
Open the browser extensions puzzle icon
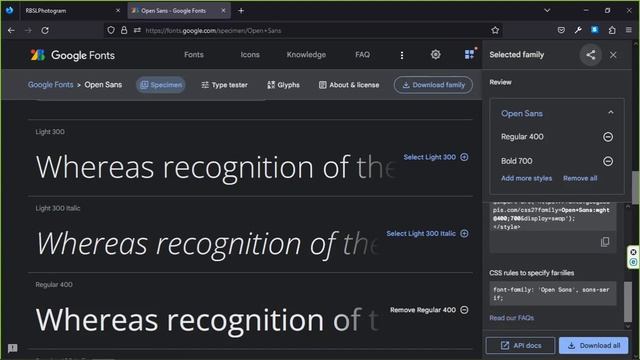pos(612,30)
